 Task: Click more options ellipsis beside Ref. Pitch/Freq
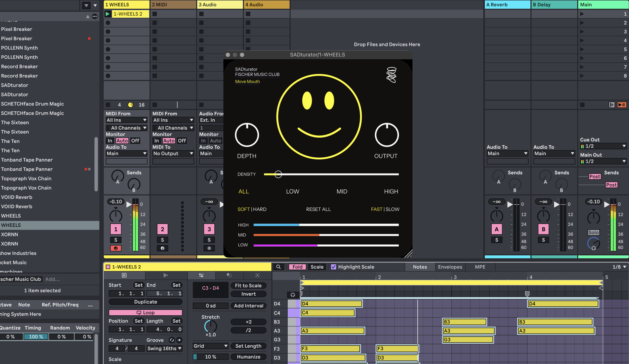click(x=90, y=305)
